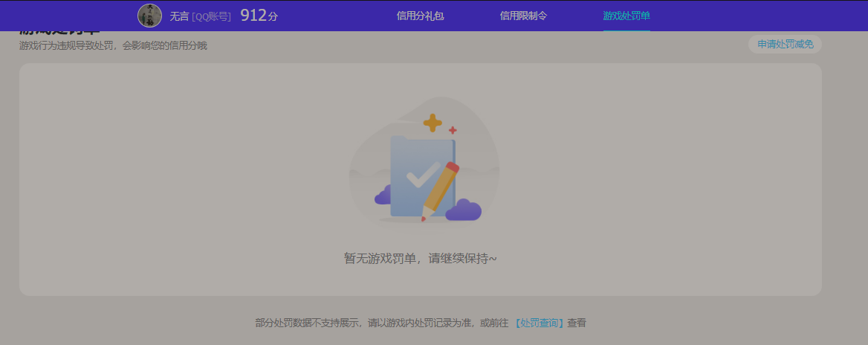The image size is (868, 345).
Task: Click the 912分 credit score
Action: (x=259, y=16)
